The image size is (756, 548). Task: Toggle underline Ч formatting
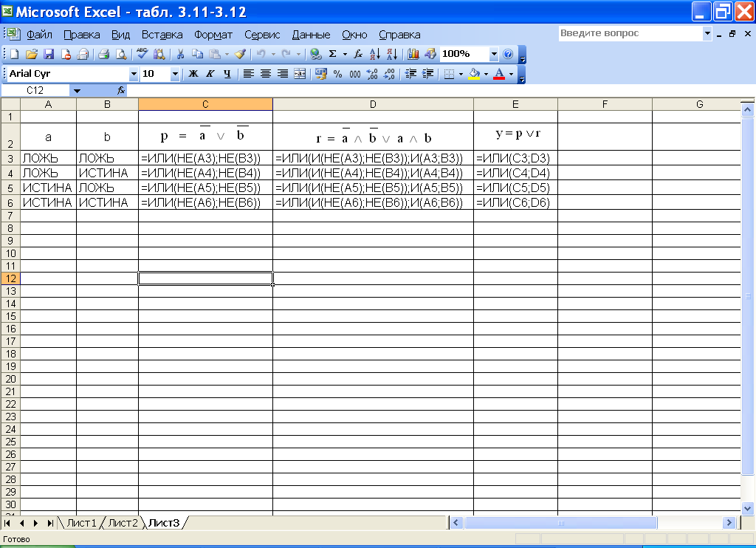[x=227, y=74]
